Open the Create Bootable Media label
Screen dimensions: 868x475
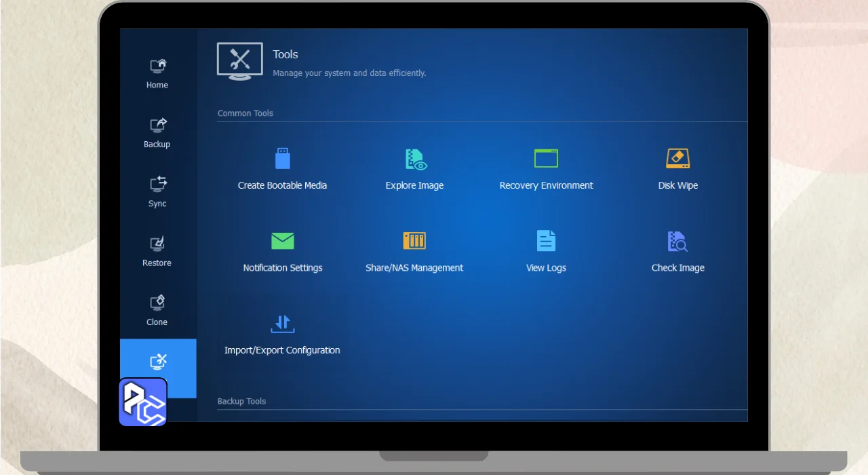click(x=282, y=185)
